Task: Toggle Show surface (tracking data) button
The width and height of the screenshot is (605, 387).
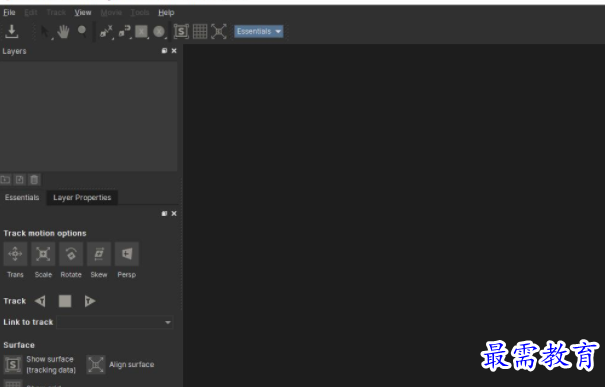Action: [13, 365]
